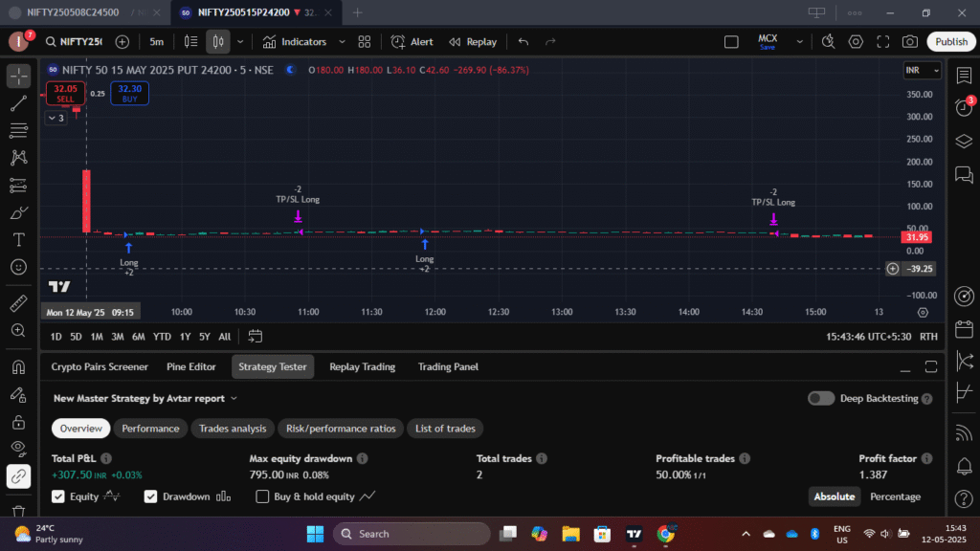Open the watchlist panel icon

coord(964,76)
